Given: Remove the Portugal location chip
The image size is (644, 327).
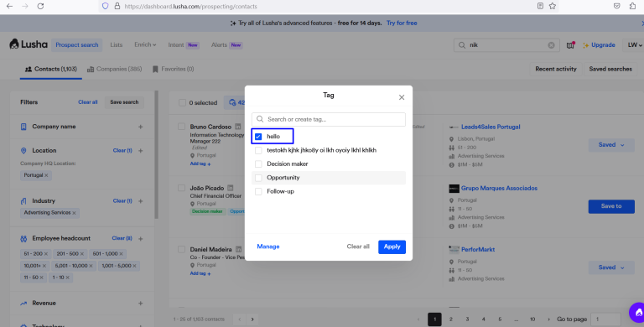Looking at the screenshot, I should click(x=46, y=175).
